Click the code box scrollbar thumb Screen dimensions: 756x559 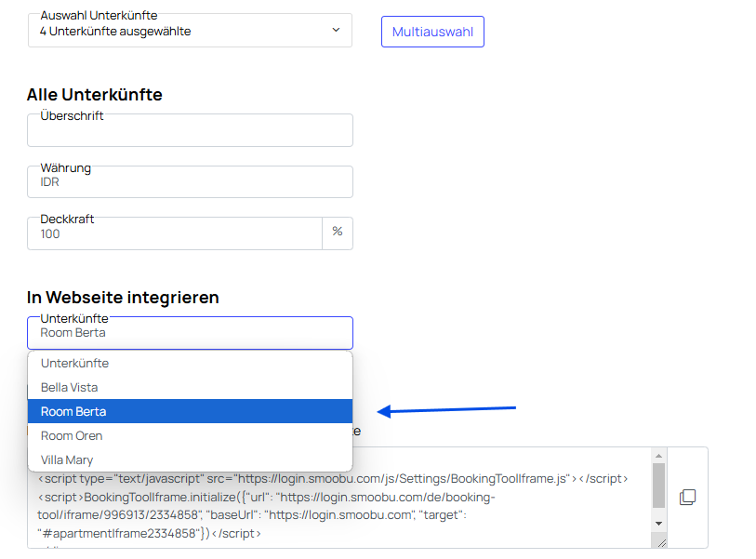pyautogui.click(x=658, y=486)
